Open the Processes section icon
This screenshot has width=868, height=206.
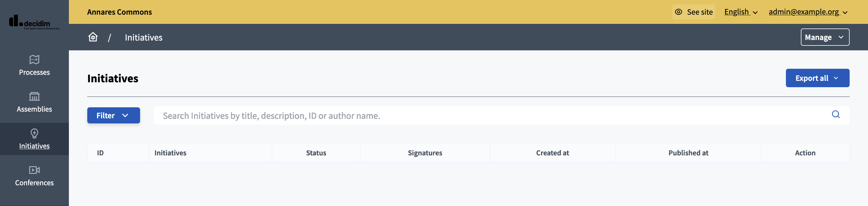point(34,60)
